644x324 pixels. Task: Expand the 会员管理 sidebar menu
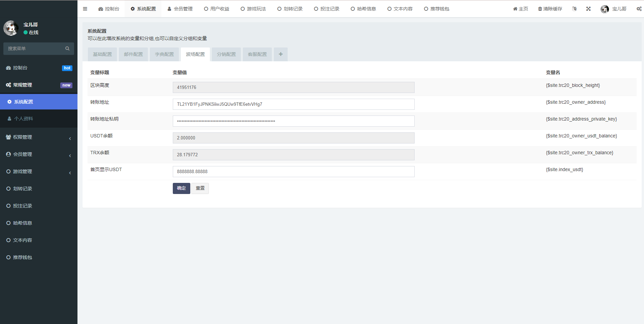[38, 154]
